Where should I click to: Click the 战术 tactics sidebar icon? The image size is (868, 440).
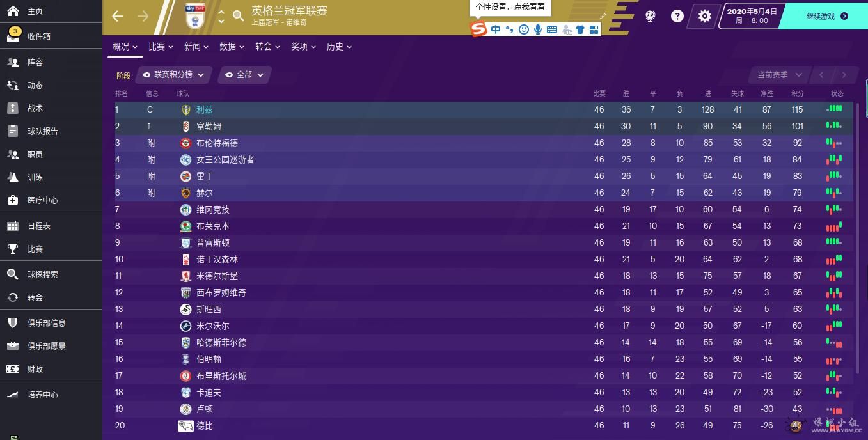(x=13, y=108)
